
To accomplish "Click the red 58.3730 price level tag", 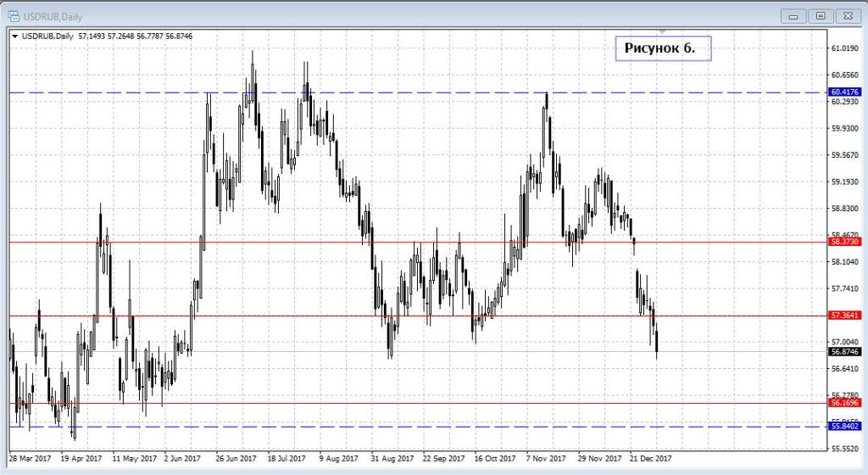I will [845, 242].
